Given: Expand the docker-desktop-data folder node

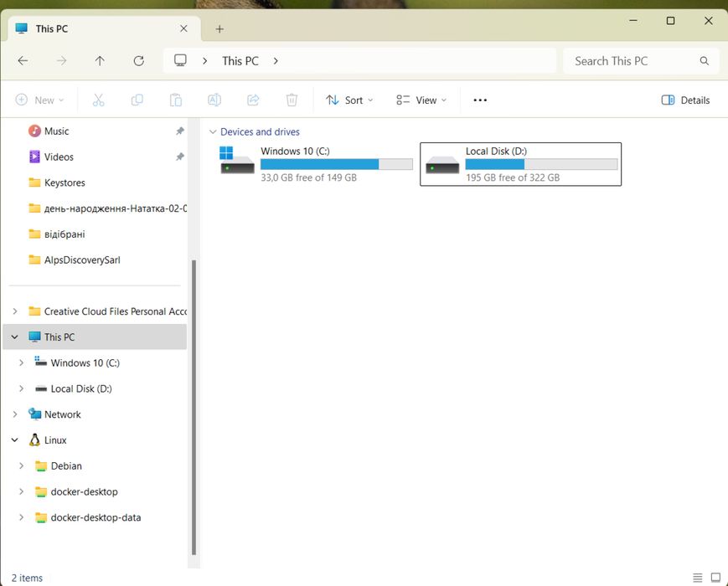Looking at the screenshot, I should click(x=21, y=517).
